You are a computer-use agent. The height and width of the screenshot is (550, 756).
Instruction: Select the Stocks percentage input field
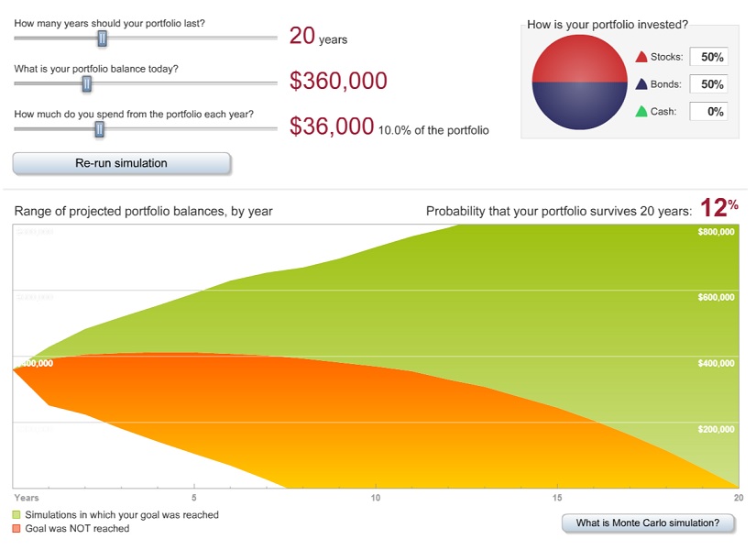click(x=708, y=57)
